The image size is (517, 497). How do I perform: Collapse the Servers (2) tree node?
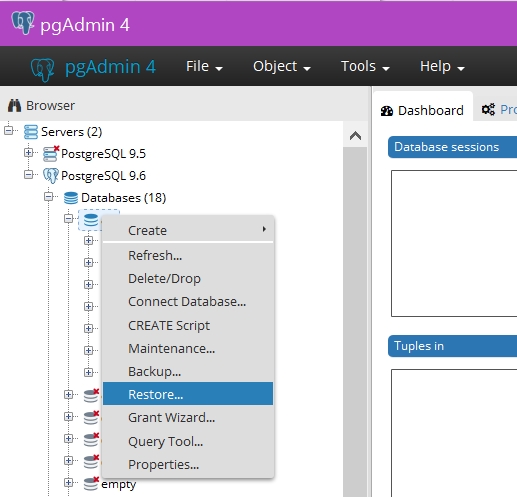click(x=9, y=130)
